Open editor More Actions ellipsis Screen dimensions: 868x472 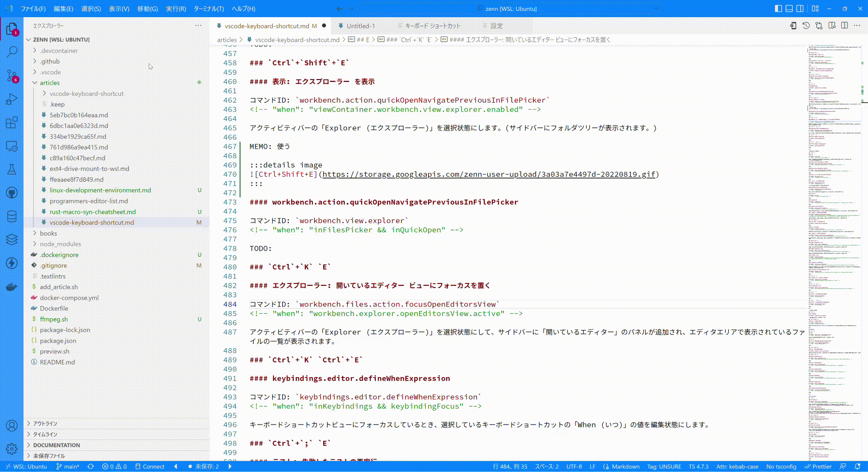[857, 26]
